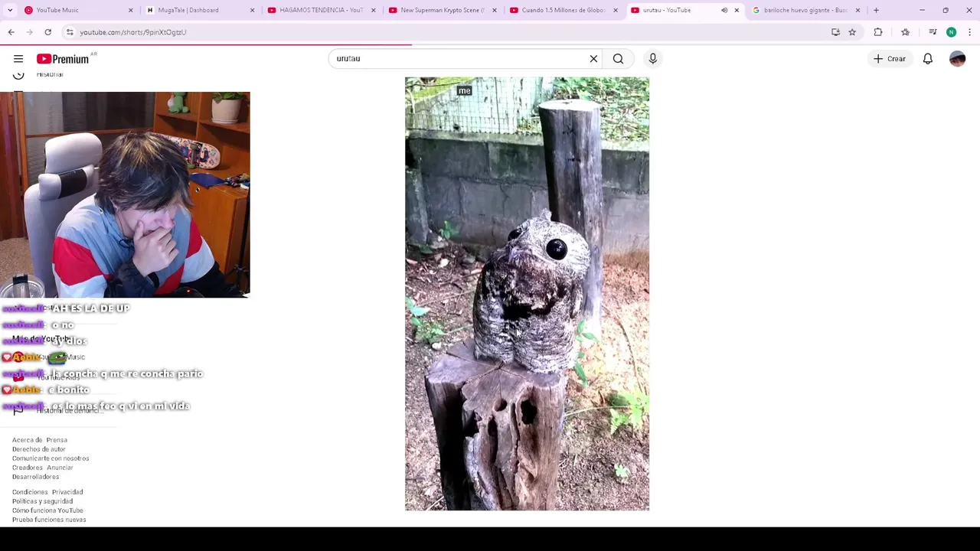Open Políticas y seguridad link
The height and width of the screenshot is (551, 980).
[42, 501]
